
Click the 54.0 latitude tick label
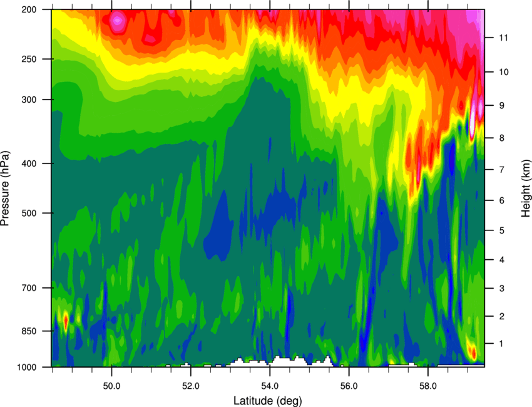click(x=270, y=386)
